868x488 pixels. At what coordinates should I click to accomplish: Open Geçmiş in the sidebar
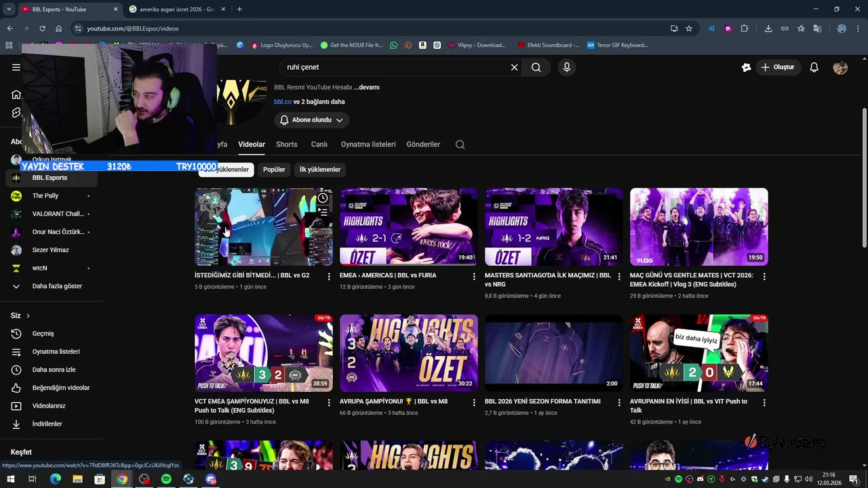pyautogui.click(x=52, y=333)
